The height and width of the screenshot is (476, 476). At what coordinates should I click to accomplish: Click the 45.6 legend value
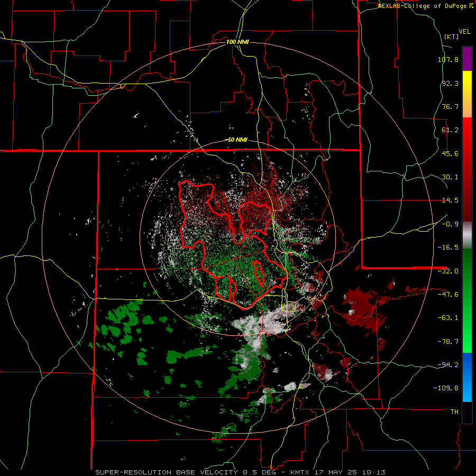(450, 153)
